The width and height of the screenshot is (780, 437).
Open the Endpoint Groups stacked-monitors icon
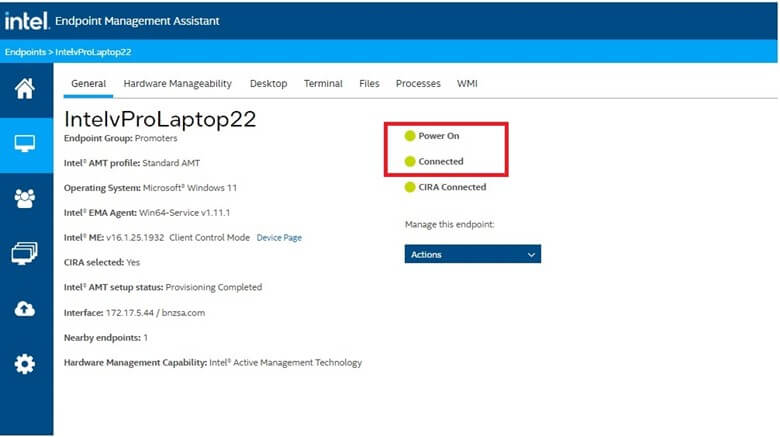pos(24,253)
